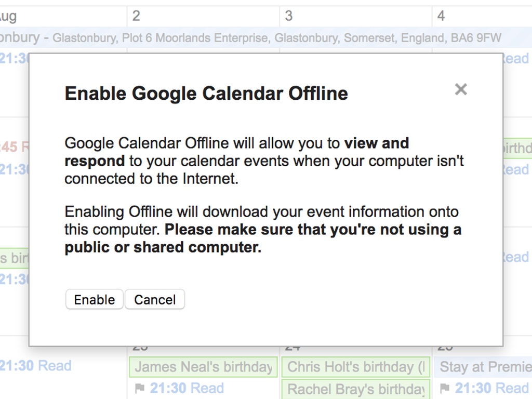Open James Neal's birthday event
This screenshot has height=399, width=532.
(203, 367)
